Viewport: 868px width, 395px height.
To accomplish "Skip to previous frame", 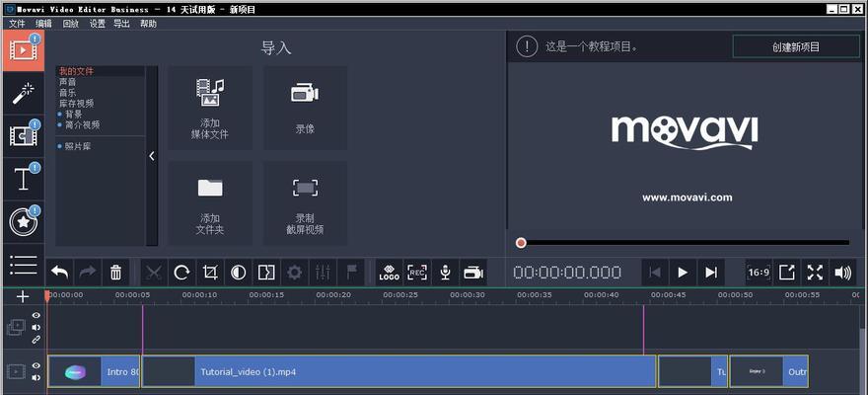I will (655, 272).
